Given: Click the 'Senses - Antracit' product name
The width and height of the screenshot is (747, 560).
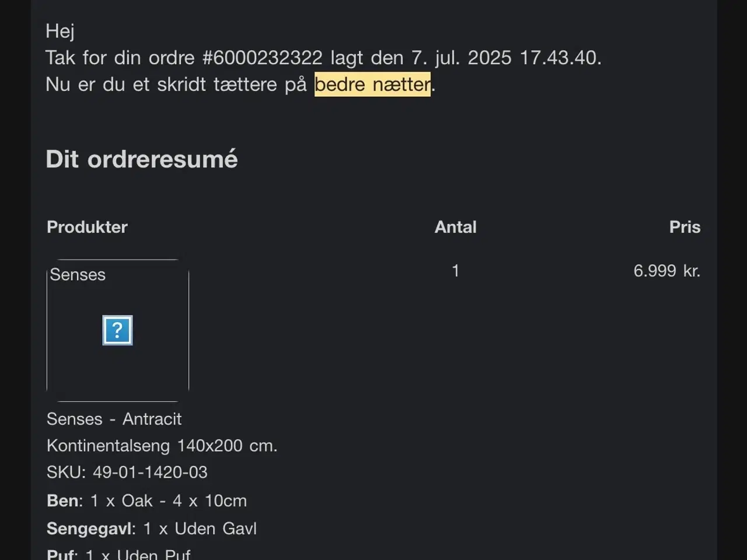Looking at the screenshot, I should tap(114, 419).
